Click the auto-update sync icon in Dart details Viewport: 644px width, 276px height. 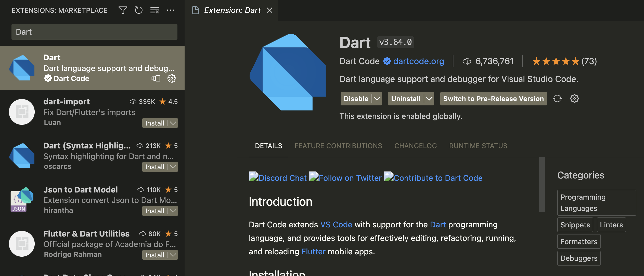coord(557,99)
